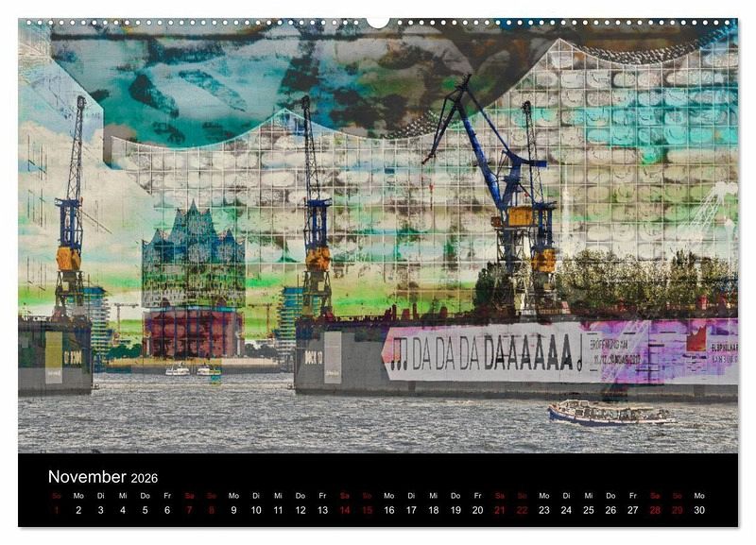Click the "Do" label above date 19
Screen dimensions: 756x545
tap(455, 495)
